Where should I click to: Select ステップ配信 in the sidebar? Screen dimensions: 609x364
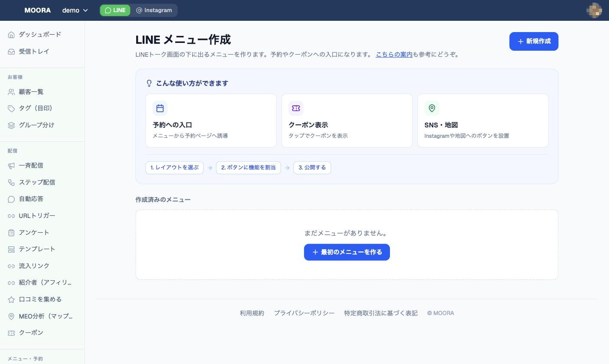pyautogui.click(x=43, y=182)
